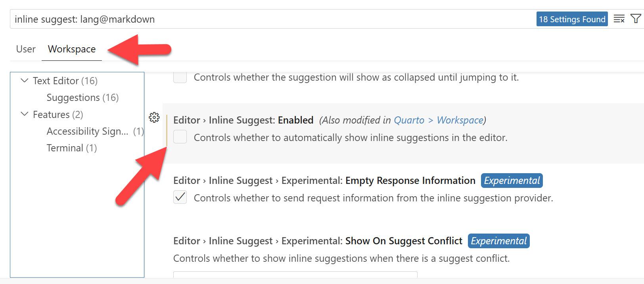Image resolution: width=644 pixels, height=284 pixels.
Task: Open the settings filter menu
Action: click(636, 19)
